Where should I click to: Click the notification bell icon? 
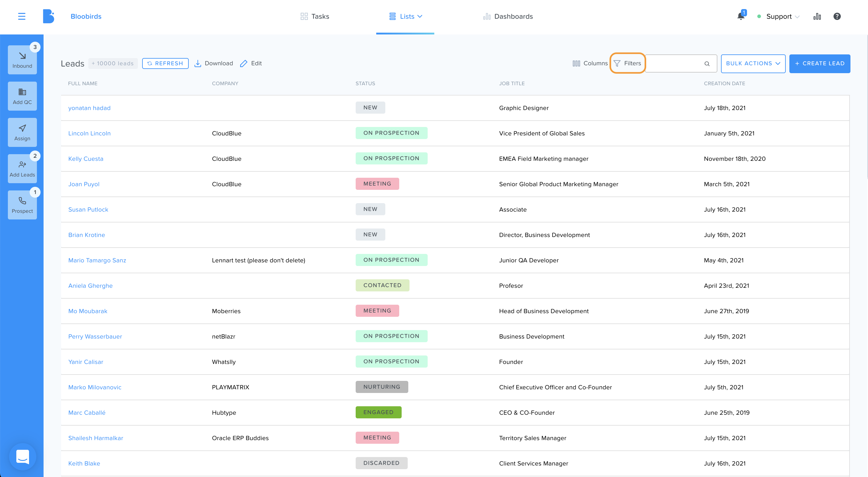741,16
